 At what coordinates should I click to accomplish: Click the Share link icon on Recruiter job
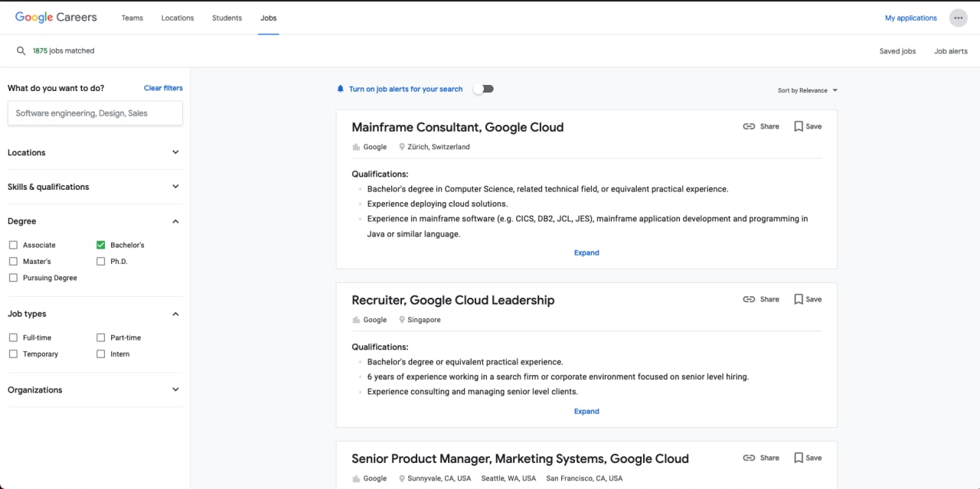tap(749, 299)
